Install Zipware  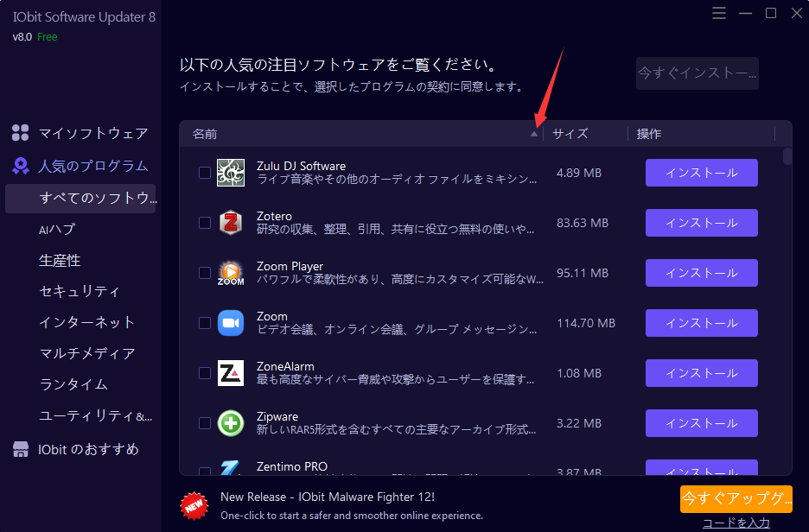[x=702, y=423]
